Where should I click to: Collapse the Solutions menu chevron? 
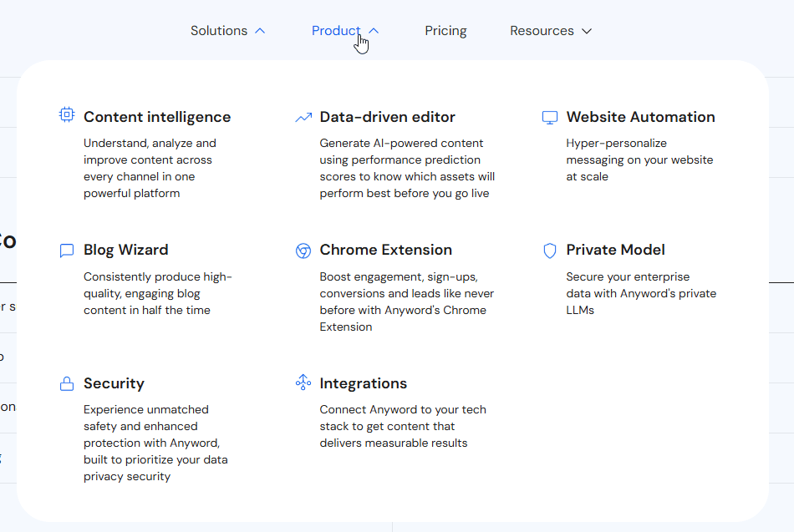click(x=260, y=31)
